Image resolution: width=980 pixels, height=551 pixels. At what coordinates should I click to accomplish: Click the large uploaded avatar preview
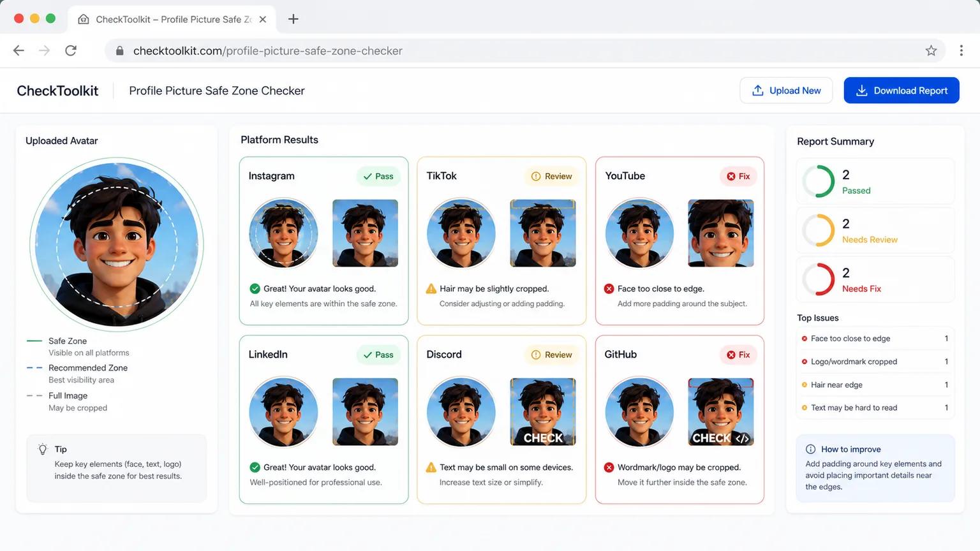117,244
